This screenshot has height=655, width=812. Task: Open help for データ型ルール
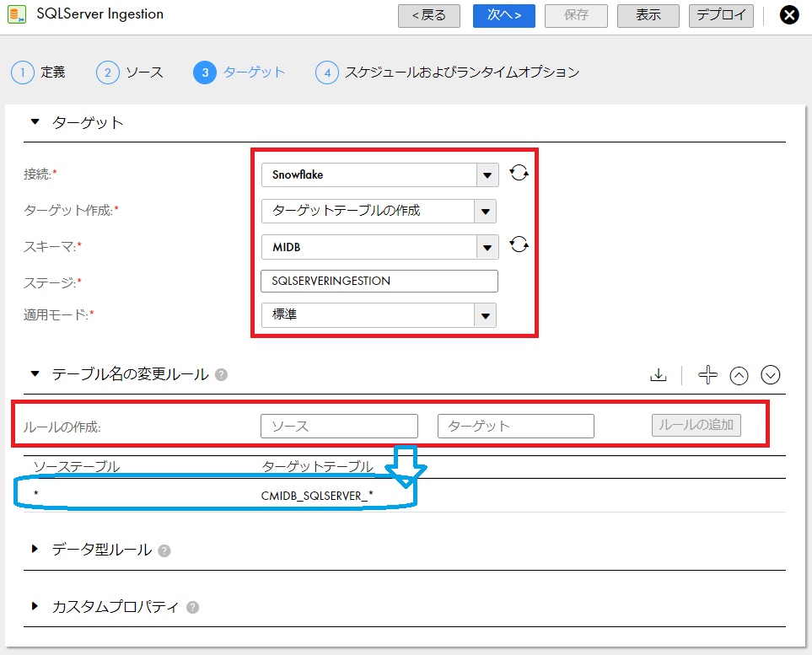tap(164, 550)
